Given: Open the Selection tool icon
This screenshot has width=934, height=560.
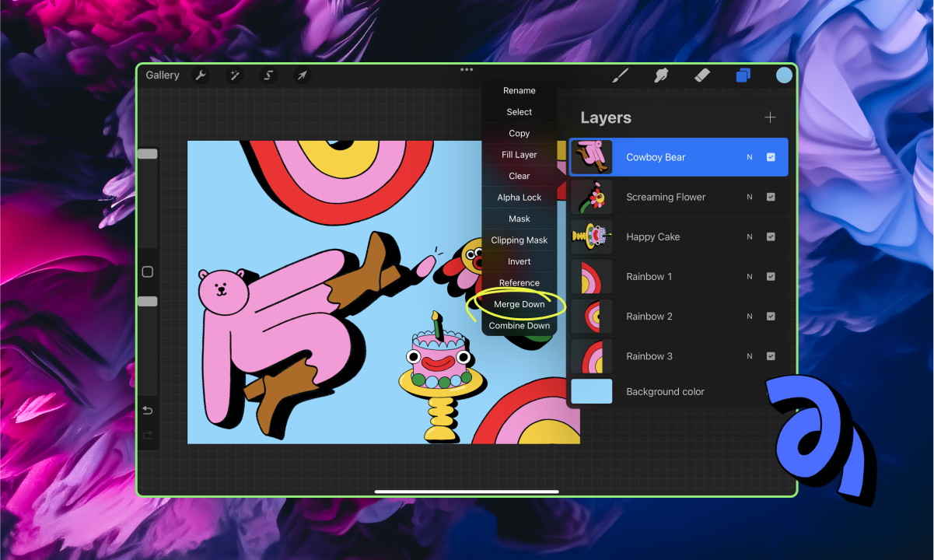Looking at the screenshot, I should 268,75.
